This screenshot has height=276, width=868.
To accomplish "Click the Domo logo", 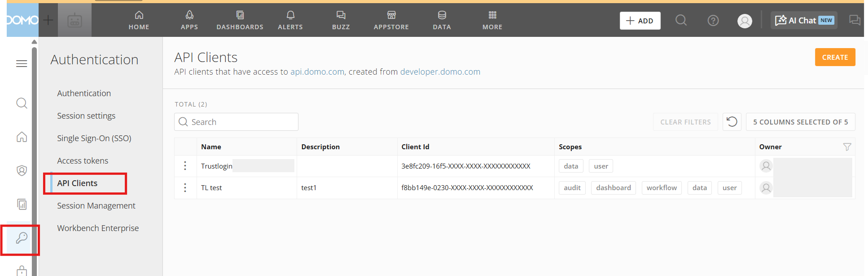I will coord(22,20).
